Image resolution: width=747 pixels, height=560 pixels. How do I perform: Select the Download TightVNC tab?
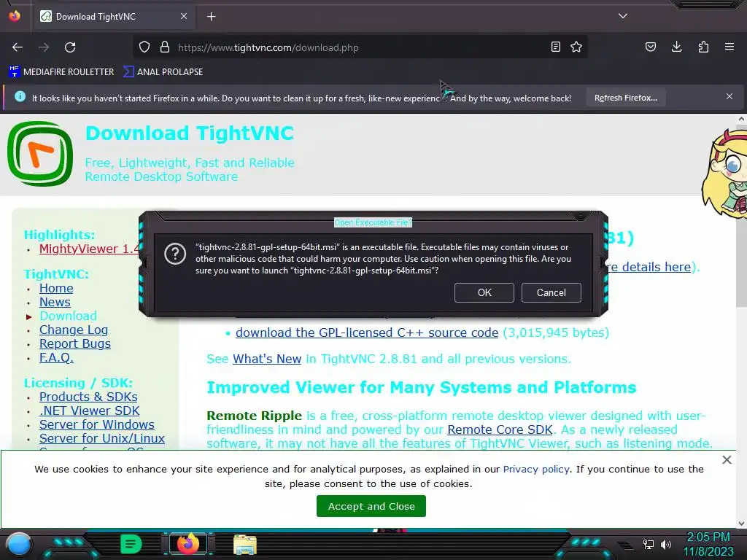pyautogui.click(x=113, y=16)
